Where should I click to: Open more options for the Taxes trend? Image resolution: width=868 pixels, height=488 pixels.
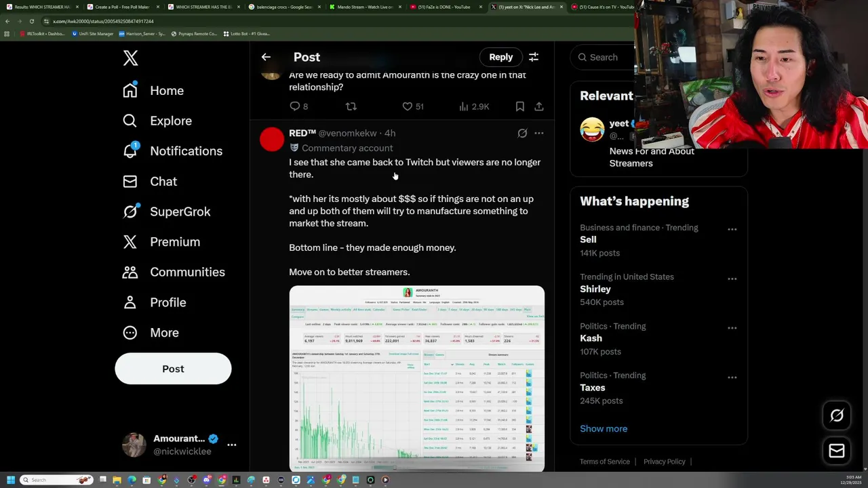[732, 378]
